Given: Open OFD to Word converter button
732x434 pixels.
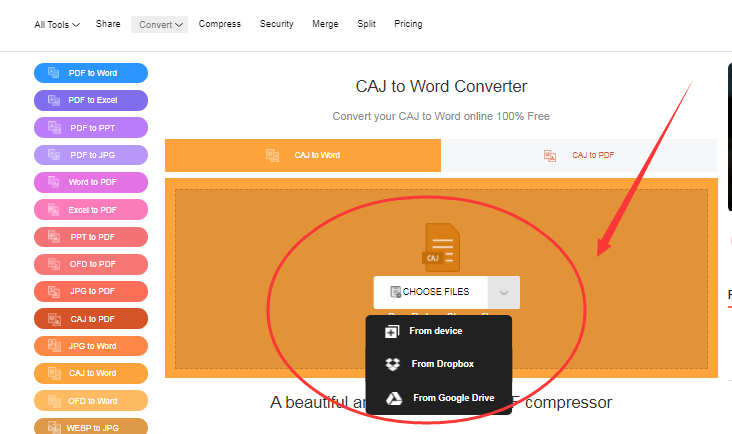Looking at the screenshot, I should coord(91,401).
